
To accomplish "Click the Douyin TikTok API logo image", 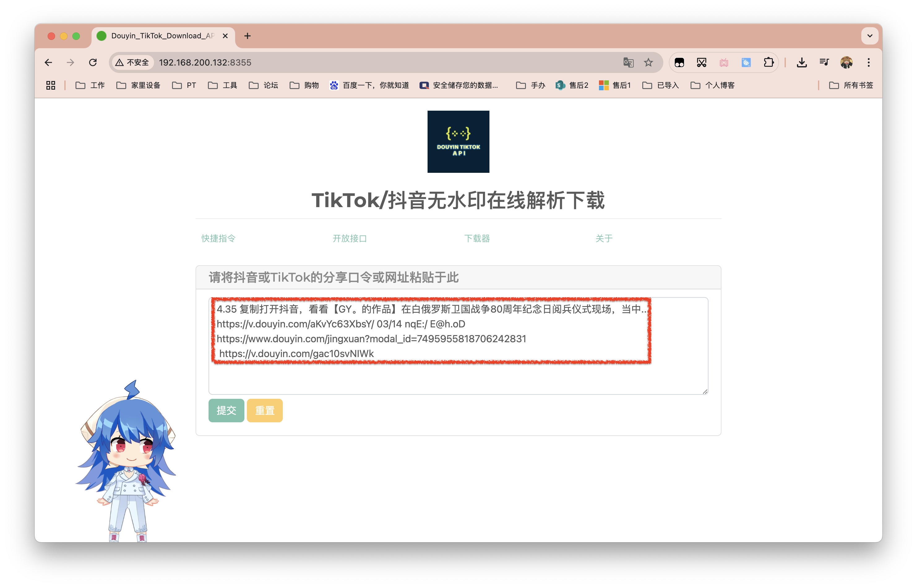I will click(458, 142).
